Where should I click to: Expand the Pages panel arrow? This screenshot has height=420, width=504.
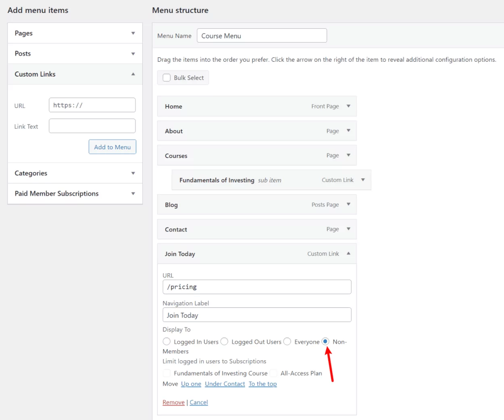click(133, 33)
